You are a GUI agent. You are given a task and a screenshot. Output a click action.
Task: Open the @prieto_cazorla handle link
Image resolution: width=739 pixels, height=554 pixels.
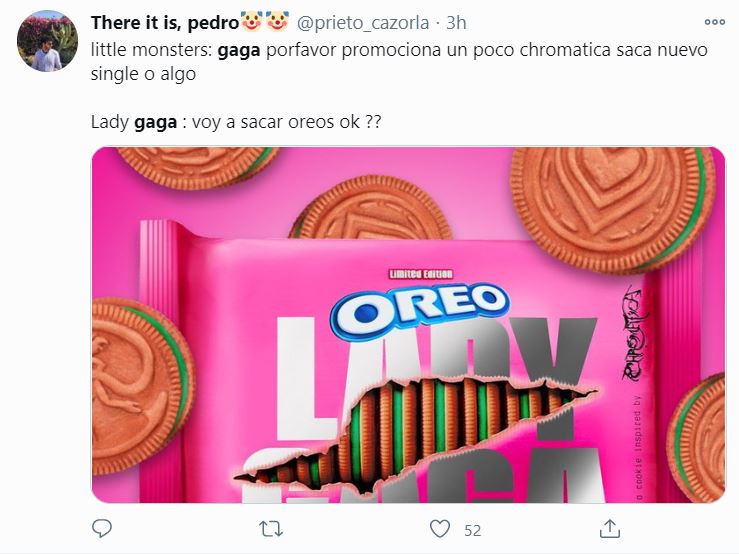[x=362, y=23]
